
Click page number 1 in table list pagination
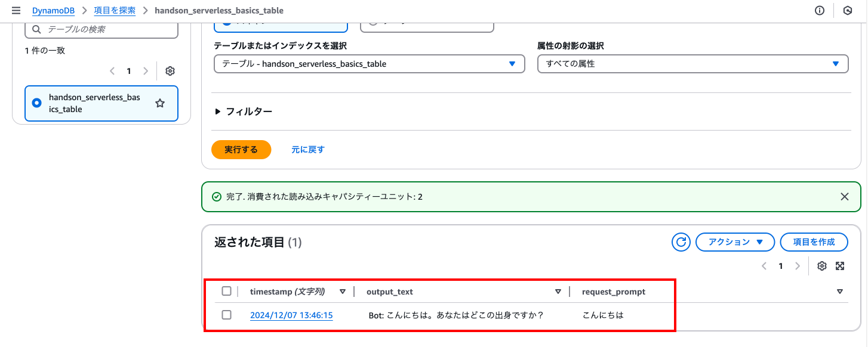pyautogui.click(x=128, y=71)
